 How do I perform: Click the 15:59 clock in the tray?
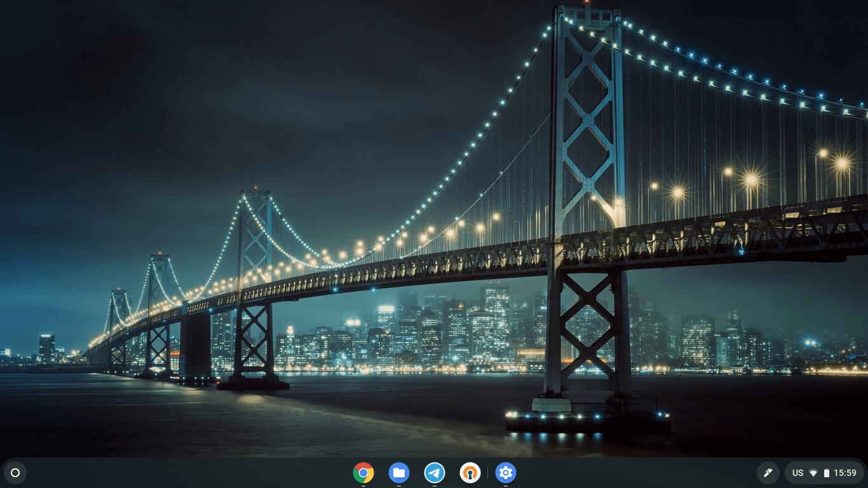point(845,473)
